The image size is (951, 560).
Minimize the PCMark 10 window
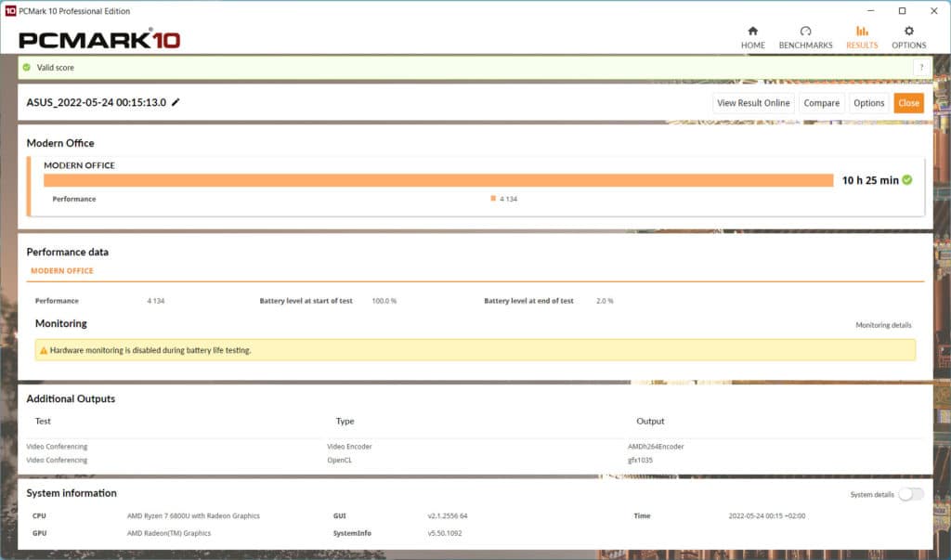click(871, 11)
